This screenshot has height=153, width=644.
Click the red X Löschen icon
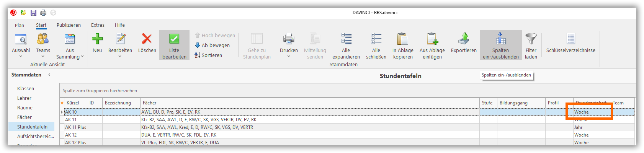(147, 39)
